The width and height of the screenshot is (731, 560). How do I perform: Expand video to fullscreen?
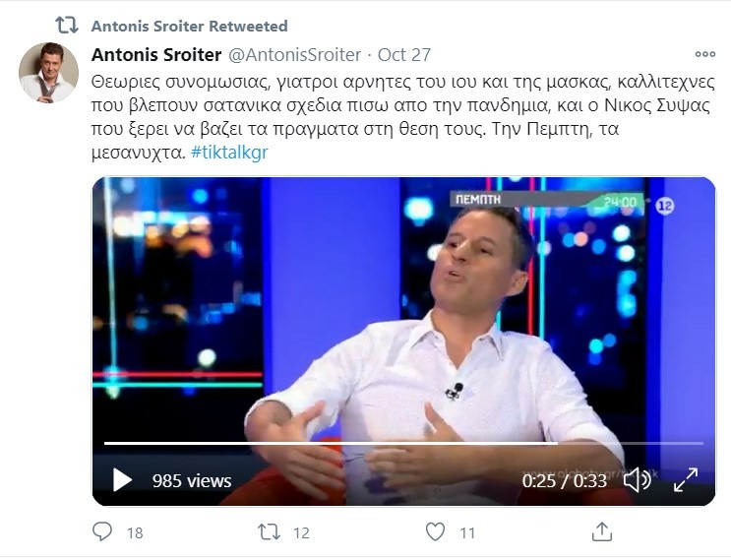(x=685, y=479)
